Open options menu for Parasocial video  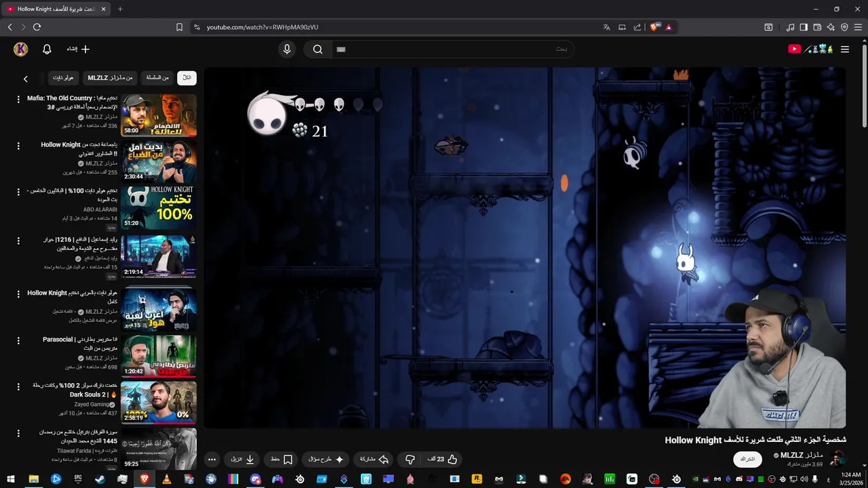(x=18, y=340)
